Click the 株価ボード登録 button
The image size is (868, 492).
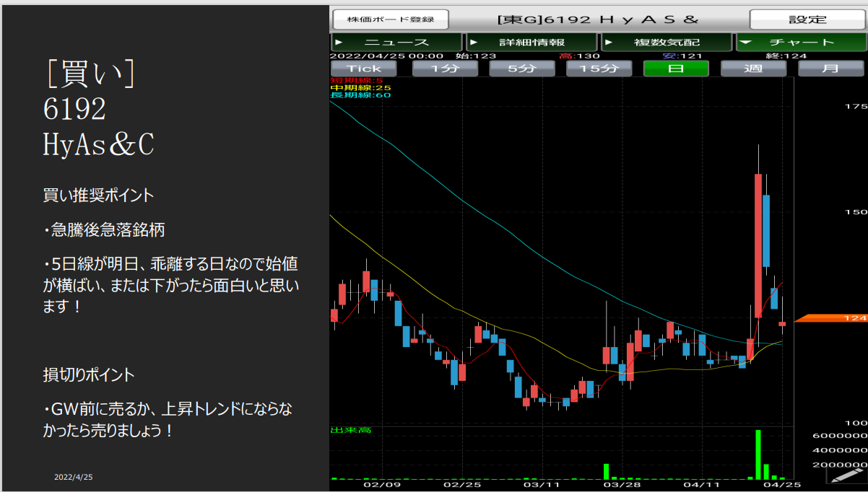click(391, 19)
